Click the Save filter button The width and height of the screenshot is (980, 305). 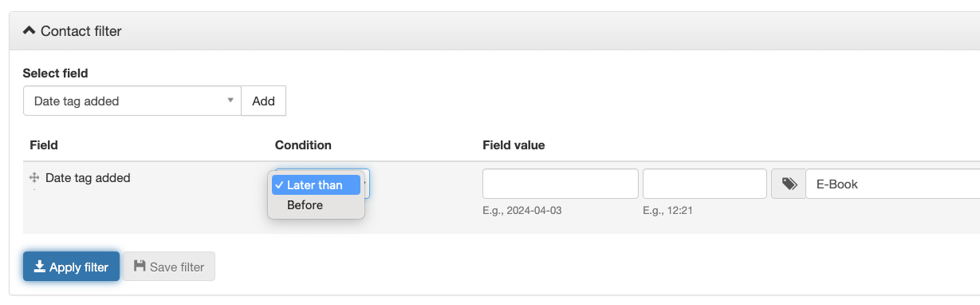[169, 267]
